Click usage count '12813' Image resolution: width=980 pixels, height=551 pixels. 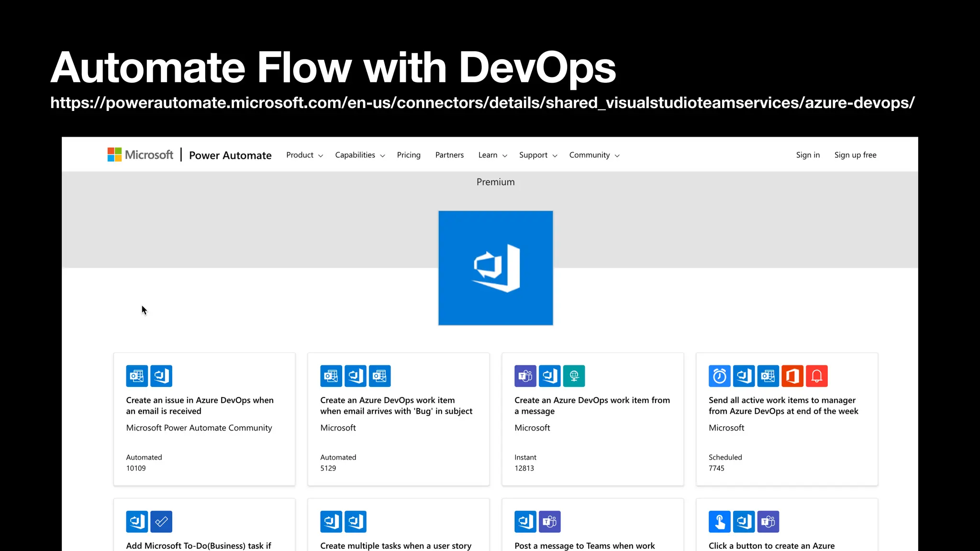[x=524, y=468]
